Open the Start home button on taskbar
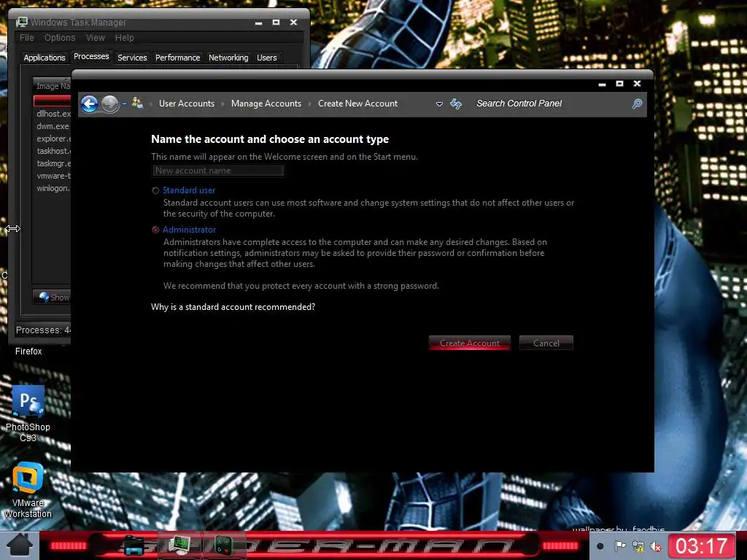Image resolution: width=747 pixels, height=560 pixels. 19,545
